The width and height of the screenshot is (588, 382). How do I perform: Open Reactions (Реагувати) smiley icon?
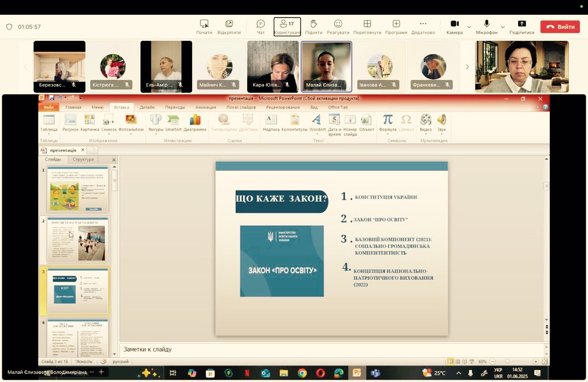[x=338, y=27]
